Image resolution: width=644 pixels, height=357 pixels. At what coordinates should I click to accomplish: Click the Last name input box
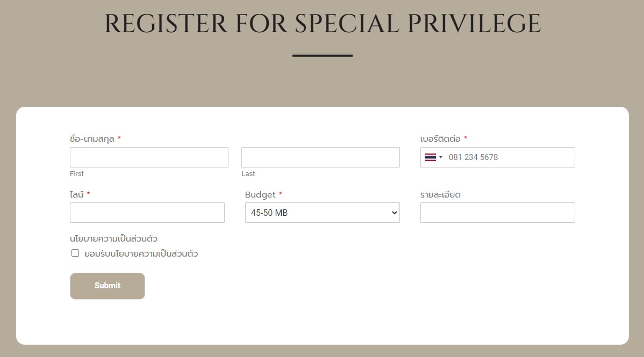[x=320, y=157]
